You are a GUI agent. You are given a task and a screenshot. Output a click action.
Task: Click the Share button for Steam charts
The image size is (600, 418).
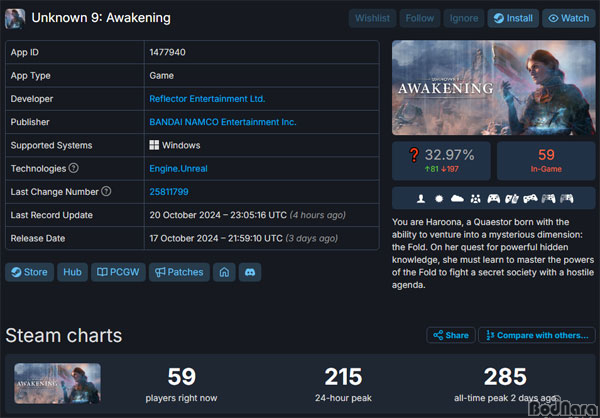451,335
